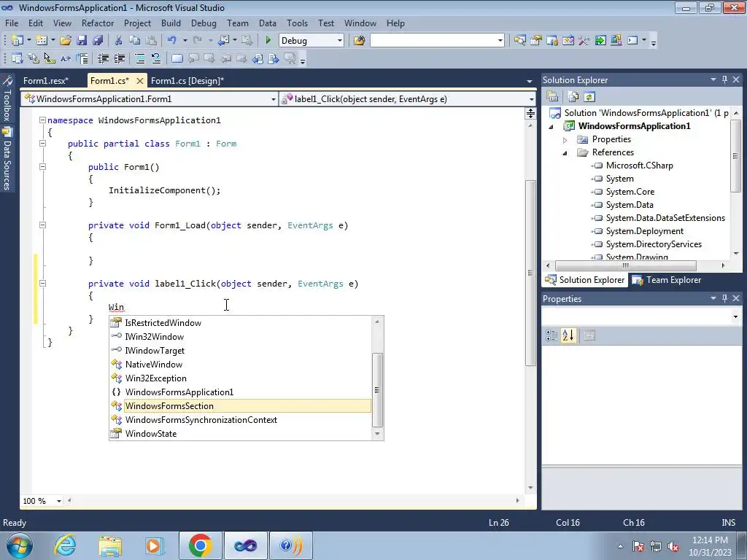747x560 pixels.
Task: Click Solution Explorer Properties icon
Action: 553,97
